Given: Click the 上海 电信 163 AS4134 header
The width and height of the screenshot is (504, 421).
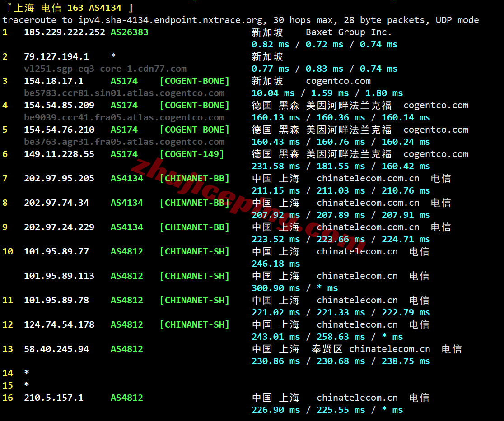Looking at the screenshot, I should (68, 8).
